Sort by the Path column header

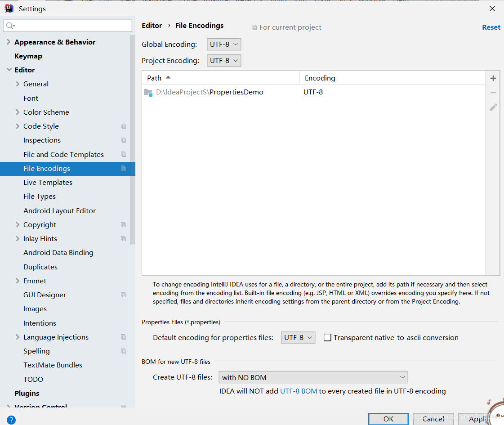click(x=220, y=78)
